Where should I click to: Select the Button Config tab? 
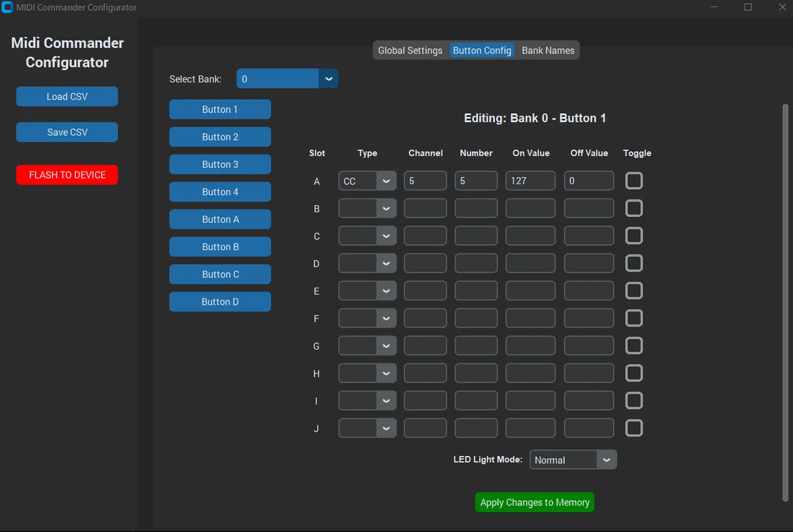482,50
